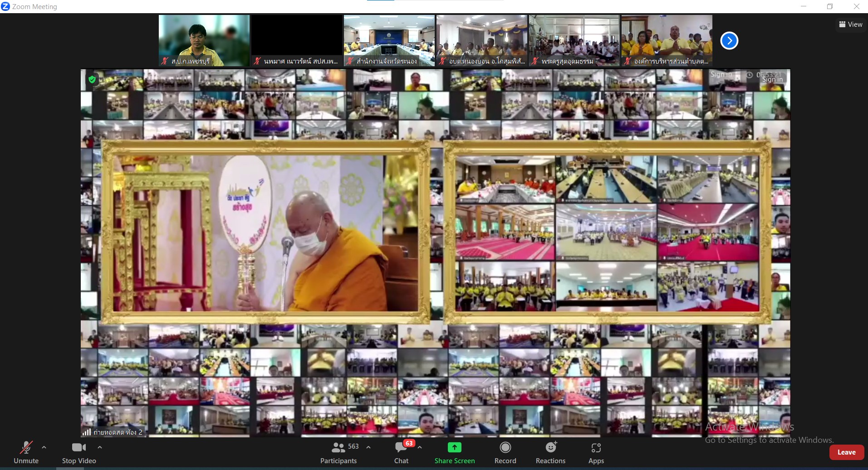Click the Zoom Meeting title bar icon

[x=5, y=6]
